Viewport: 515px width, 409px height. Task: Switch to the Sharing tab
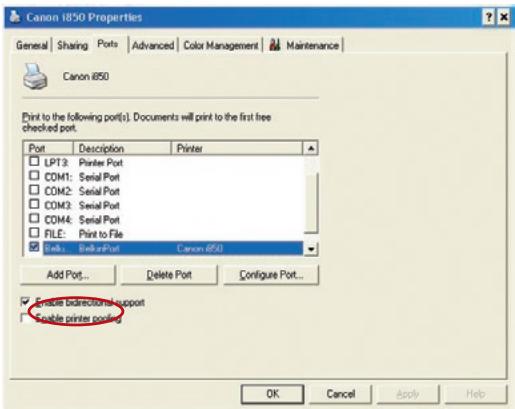[72, 45]
